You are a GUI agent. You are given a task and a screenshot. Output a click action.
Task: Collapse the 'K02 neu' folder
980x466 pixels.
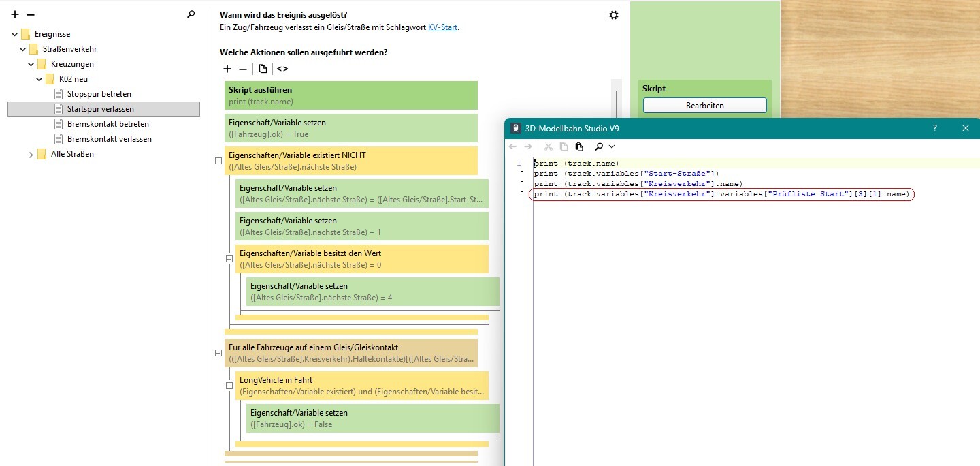[39, 79]
